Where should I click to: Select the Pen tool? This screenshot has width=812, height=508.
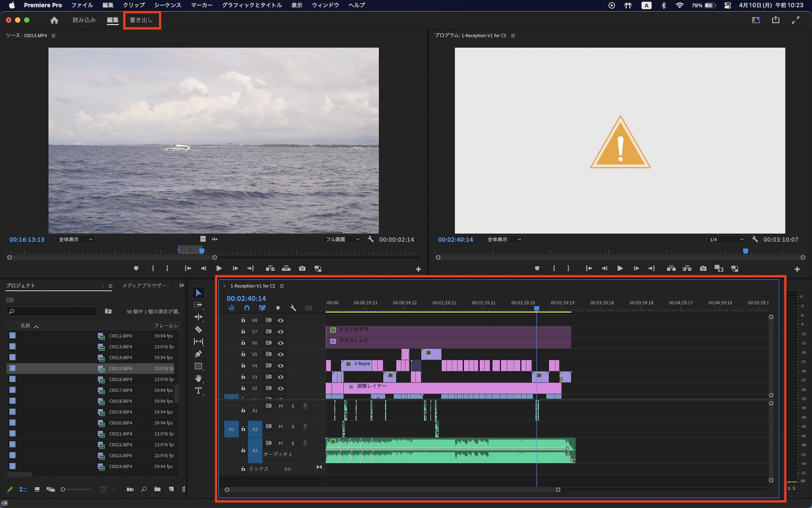[199, 354]
